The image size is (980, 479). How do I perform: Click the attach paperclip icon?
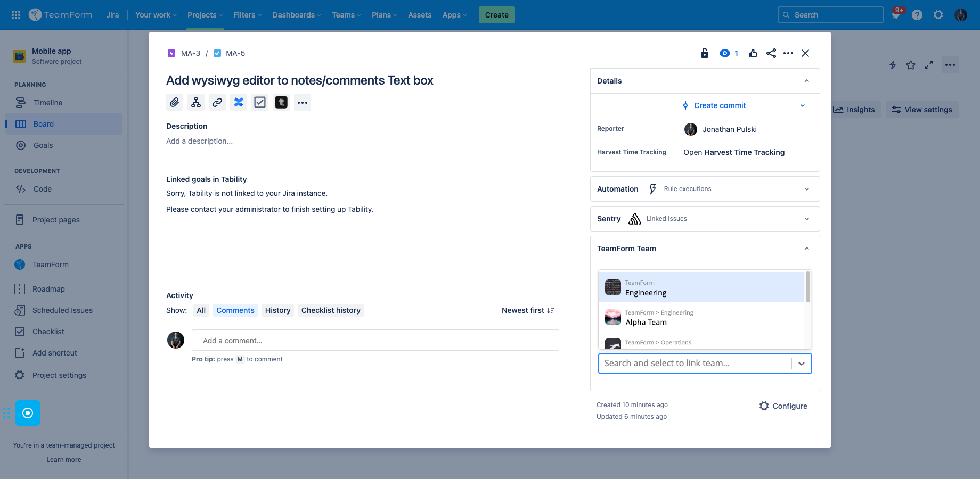[175, 102]
